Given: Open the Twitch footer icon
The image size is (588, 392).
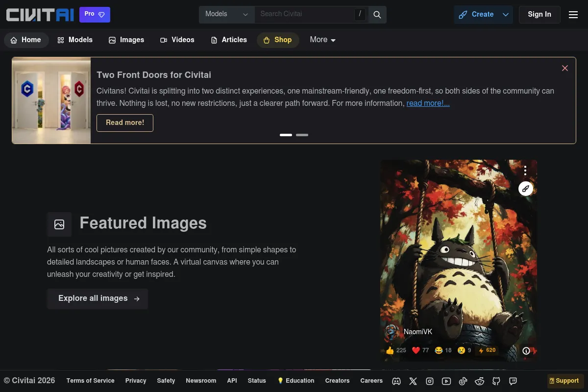Looking at the screenshot, I should tap(513, 381).
